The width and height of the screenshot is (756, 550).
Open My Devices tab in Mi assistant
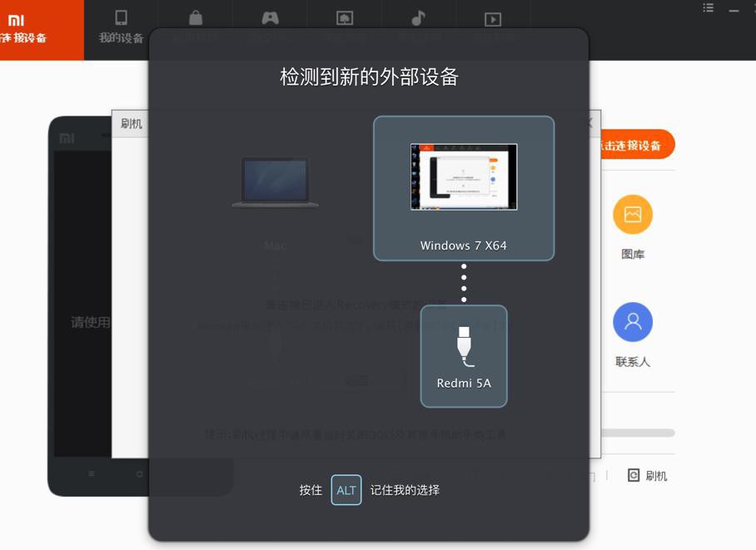pyautogui.click(x=121, y=27)
